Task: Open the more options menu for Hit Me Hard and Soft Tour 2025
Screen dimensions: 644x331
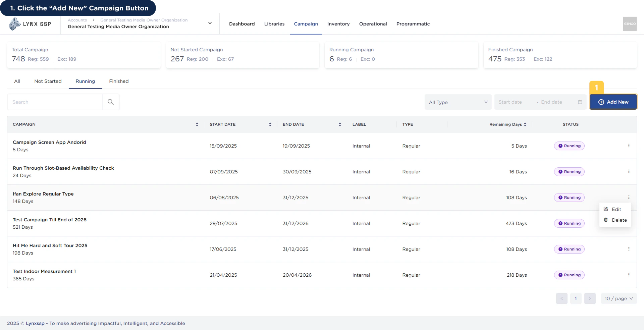Action: click(x=629, y=249)
